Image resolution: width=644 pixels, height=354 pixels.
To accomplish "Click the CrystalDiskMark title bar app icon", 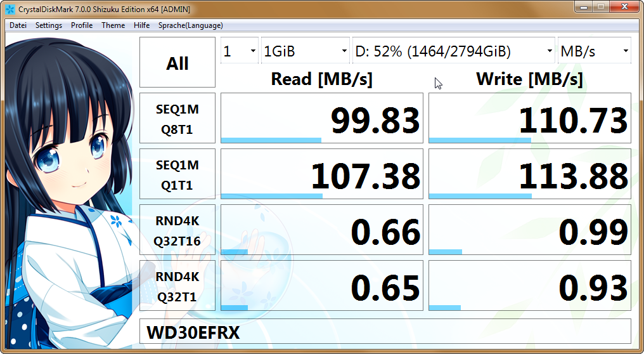I will [x=10, y=9].
